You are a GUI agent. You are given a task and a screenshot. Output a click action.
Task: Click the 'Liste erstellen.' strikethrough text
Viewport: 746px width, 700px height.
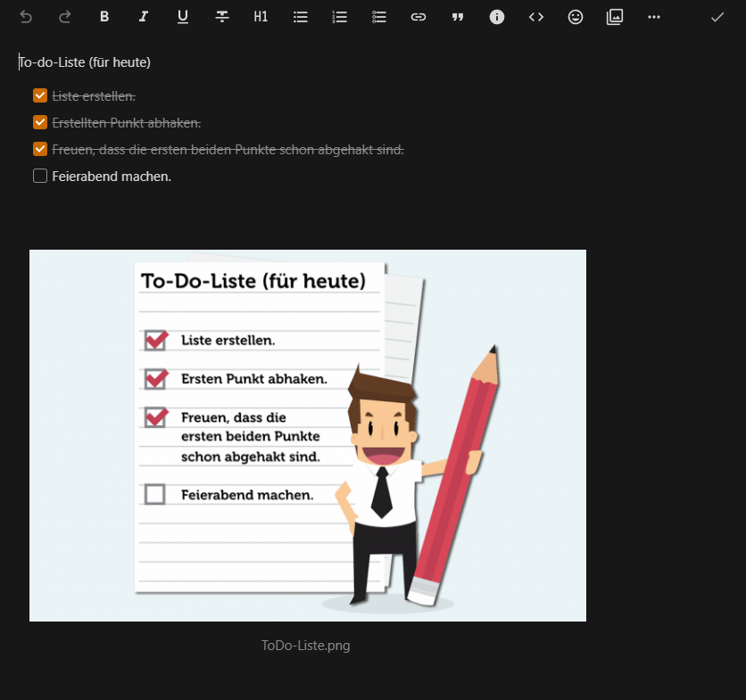94,96
